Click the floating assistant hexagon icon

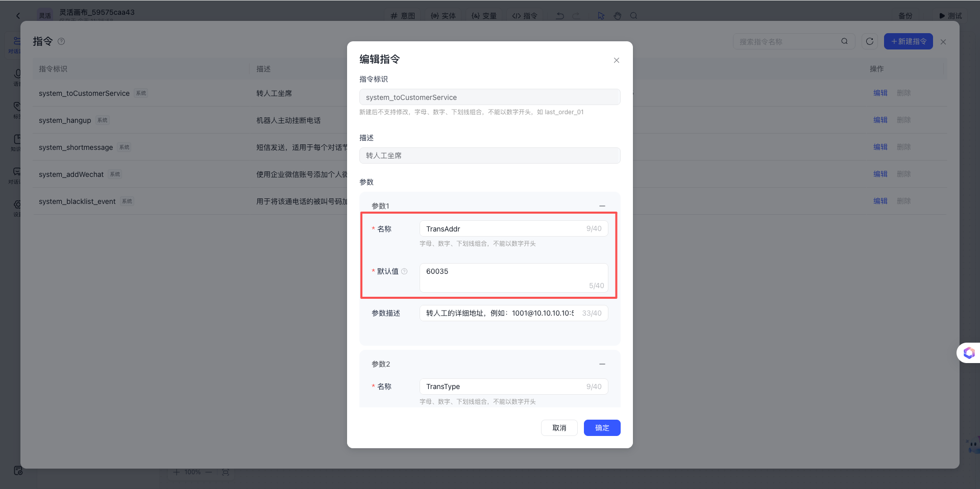(x=969, y=353)
